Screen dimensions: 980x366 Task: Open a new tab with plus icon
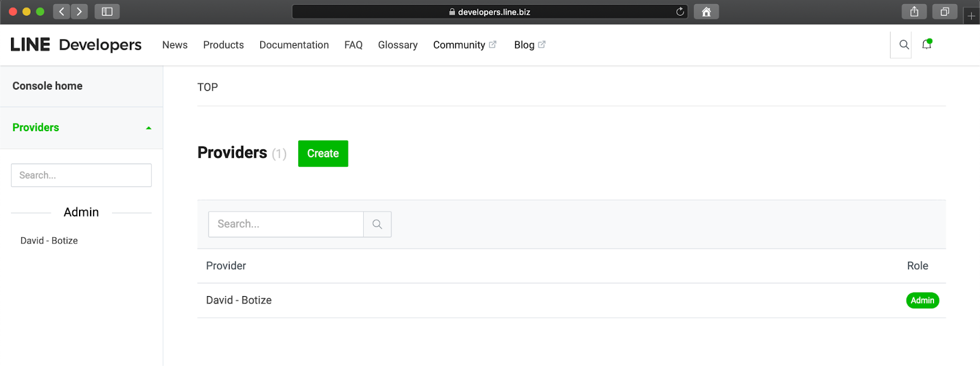[x=971, y=16]
